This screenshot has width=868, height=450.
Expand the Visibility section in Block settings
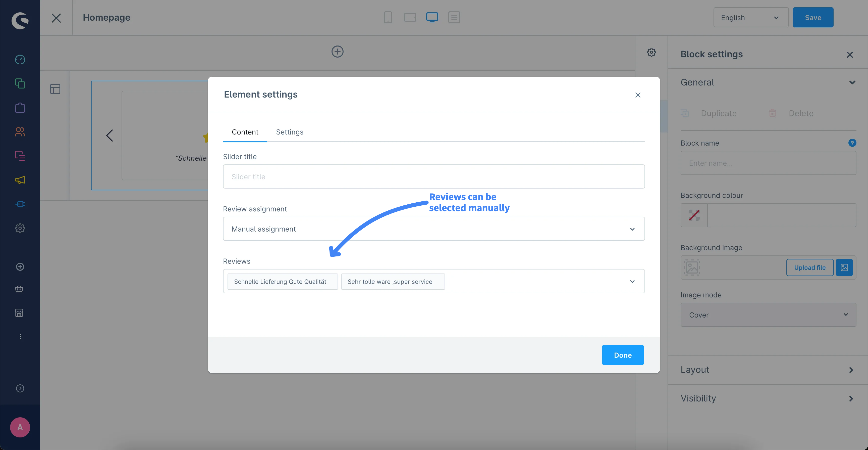pyautogui.click(x=851, y=398)
